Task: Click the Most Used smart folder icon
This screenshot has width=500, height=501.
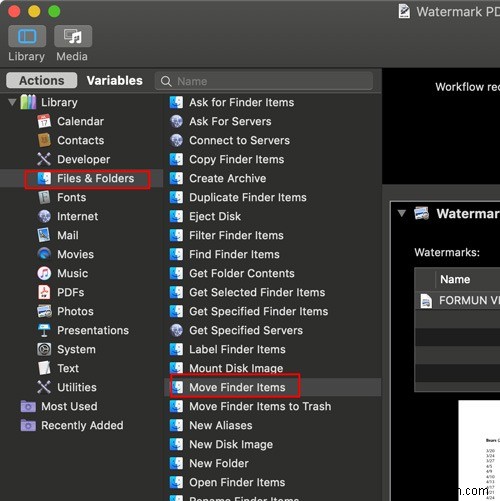Action: [28, 406]
